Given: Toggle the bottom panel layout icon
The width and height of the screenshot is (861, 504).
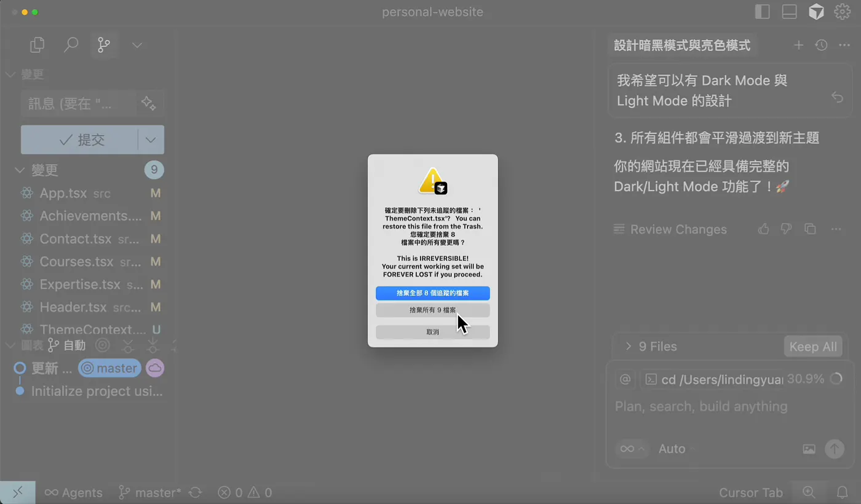Looking at the screenshot, I should (789, 12).
